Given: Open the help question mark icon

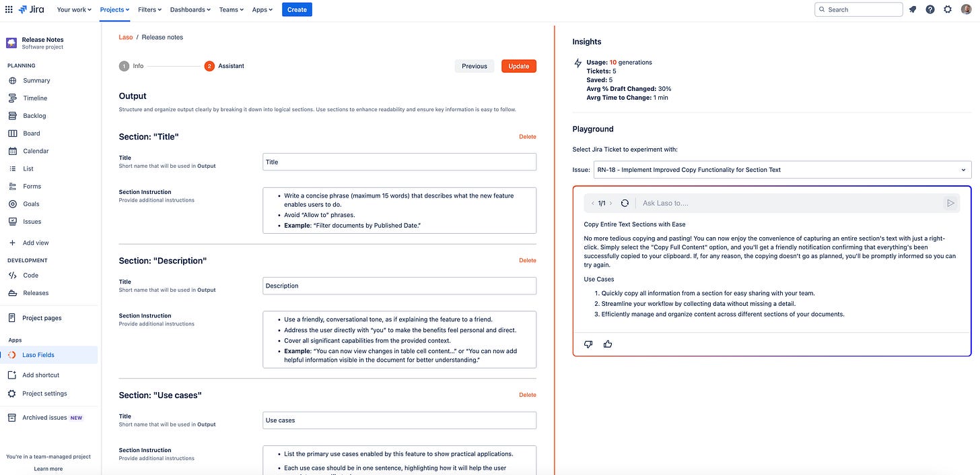Looking at the screenshot, I should tap(930, 9).
